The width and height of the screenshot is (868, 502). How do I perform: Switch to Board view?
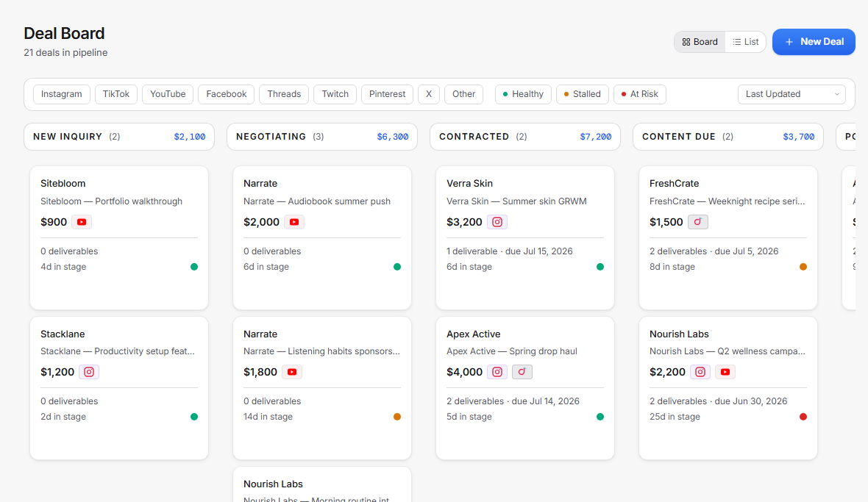(x=700, y=42)
